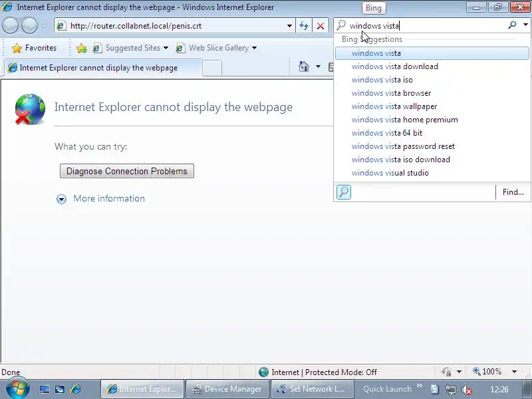Open the status bar security dropdown arrow
The width and height of the screenshot is (532, 399).
459,372
